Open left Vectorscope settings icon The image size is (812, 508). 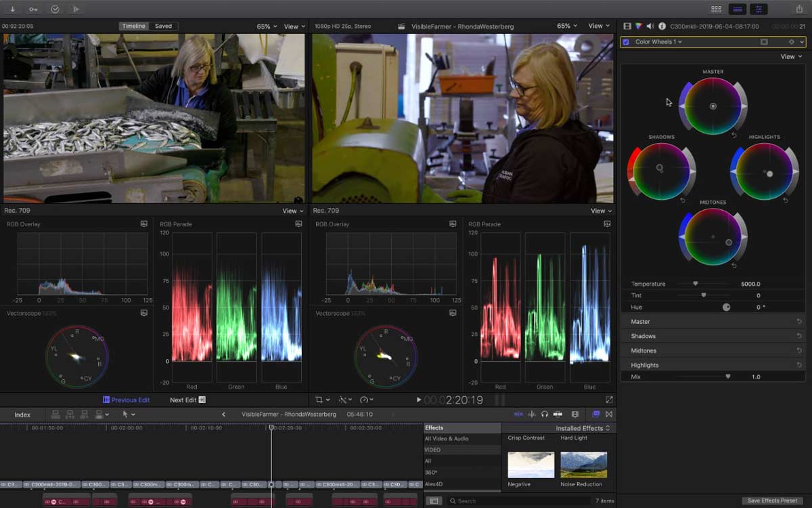coord(144,313)
